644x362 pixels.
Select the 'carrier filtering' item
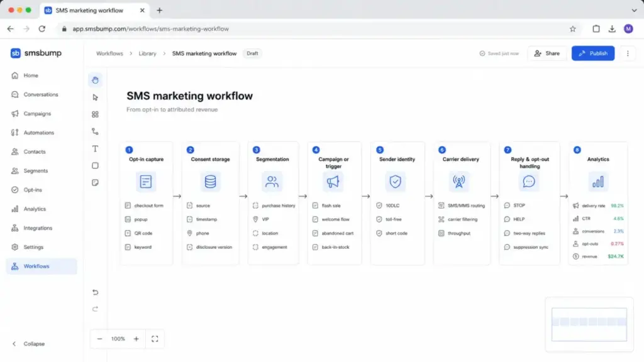[x=458, y=219]
